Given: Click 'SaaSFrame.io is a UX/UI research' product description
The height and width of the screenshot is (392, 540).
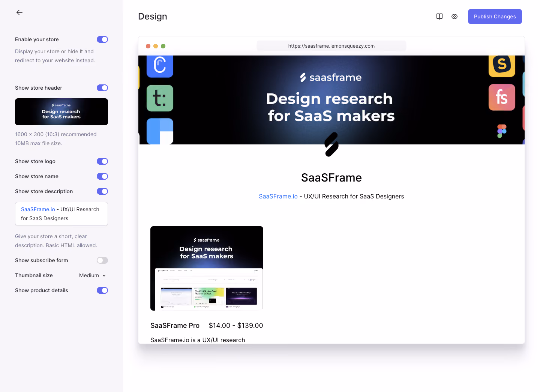Looking at the screenshot, I should 198,340.
